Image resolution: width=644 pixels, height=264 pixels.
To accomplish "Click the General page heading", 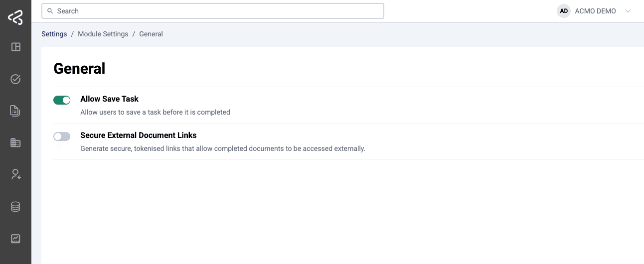I will pyautogui.click(x=79, y=68).
